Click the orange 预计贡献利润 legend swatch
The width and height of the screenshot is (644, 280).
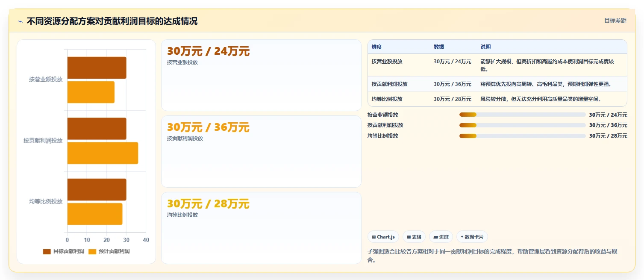point(92,251)
